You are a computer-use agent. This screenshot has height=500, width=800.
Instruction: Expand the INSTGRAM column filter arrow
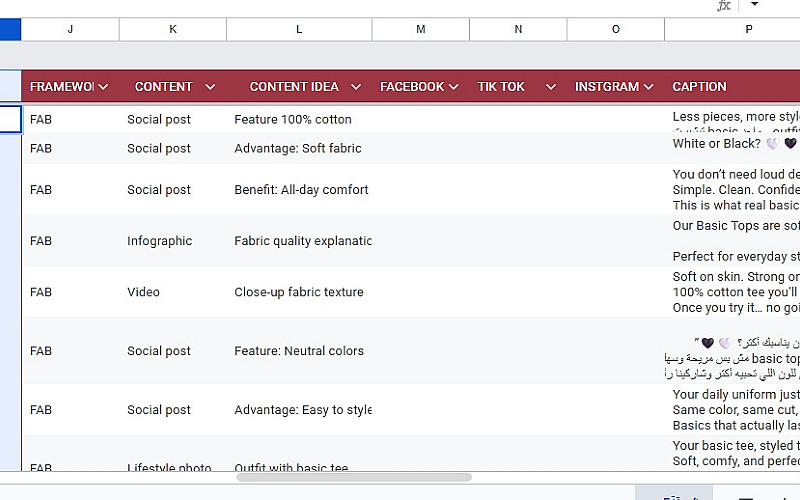(x=648, y=87)
